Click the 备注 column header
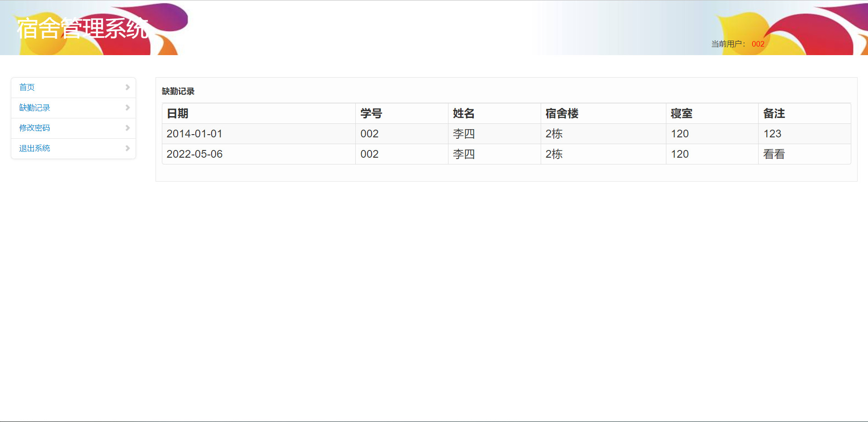868x422 pixels. 774,113
